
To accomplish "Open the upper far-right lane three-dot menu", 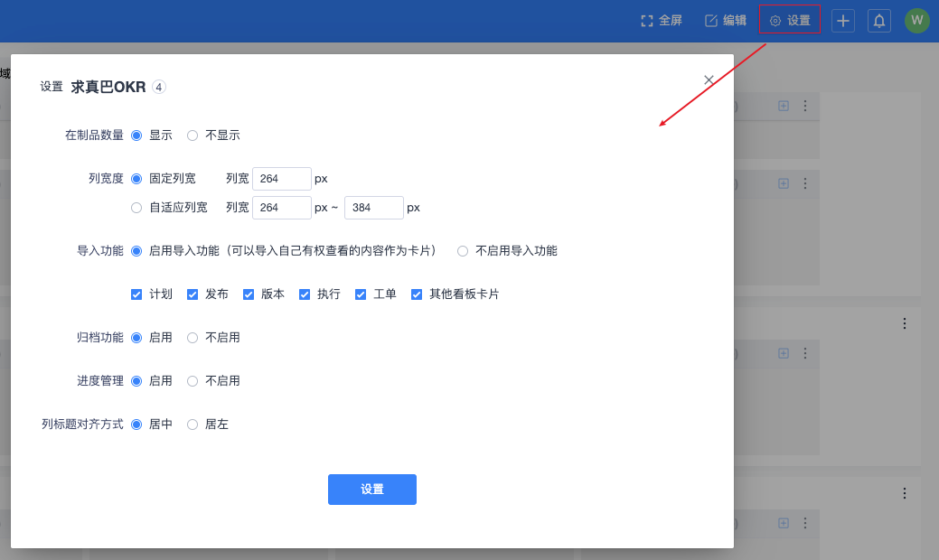I will click(x=905, y=323).
